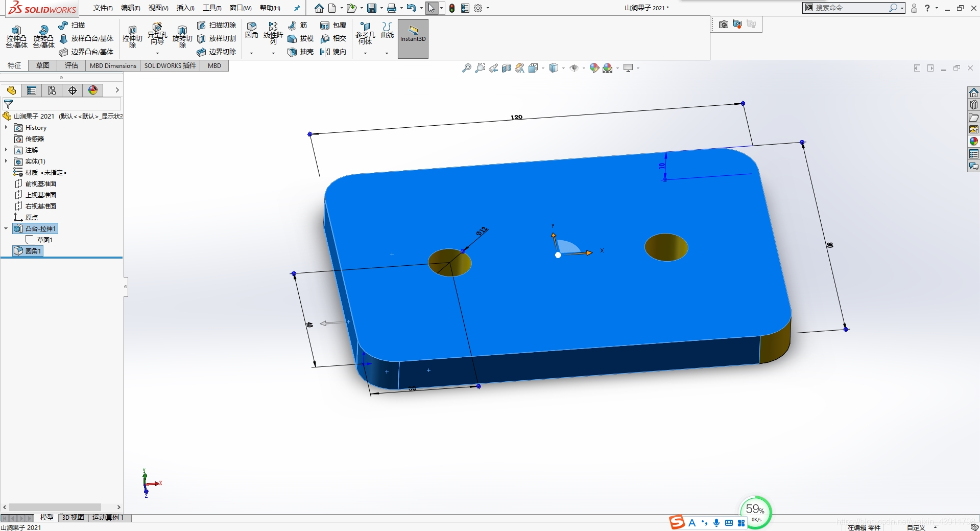This screenshot has height=531, width=980.
Task: Choose the 抽壳 shell tool
Action: click(300, 52)
